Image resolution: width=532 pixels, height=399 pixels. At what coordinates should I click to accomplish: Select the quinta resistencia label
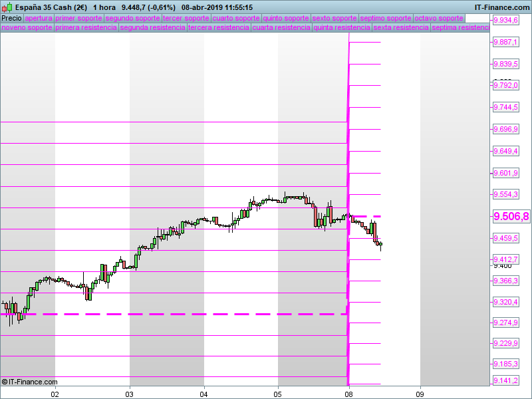pos(342,27)
